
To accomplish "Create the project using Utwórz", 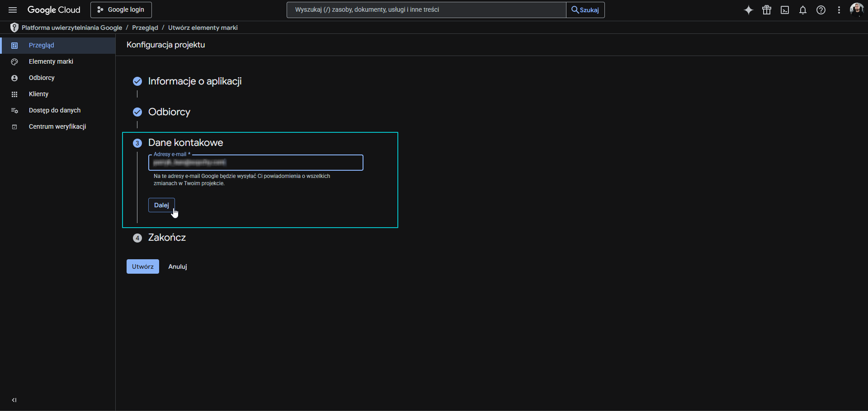I will pyautogui.click(x=142, y=266).
